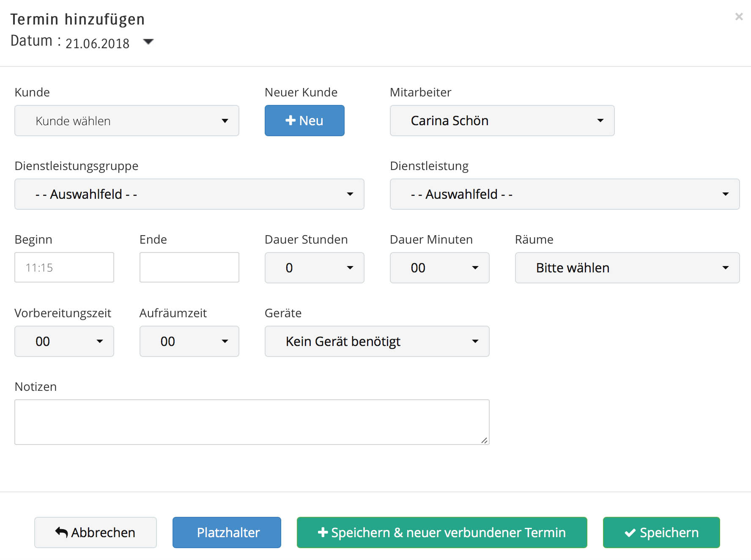This screenshot has height=560, width=751.
Task: Open the Dauer Stunden dropdown
Action: (x=314, y=268)
